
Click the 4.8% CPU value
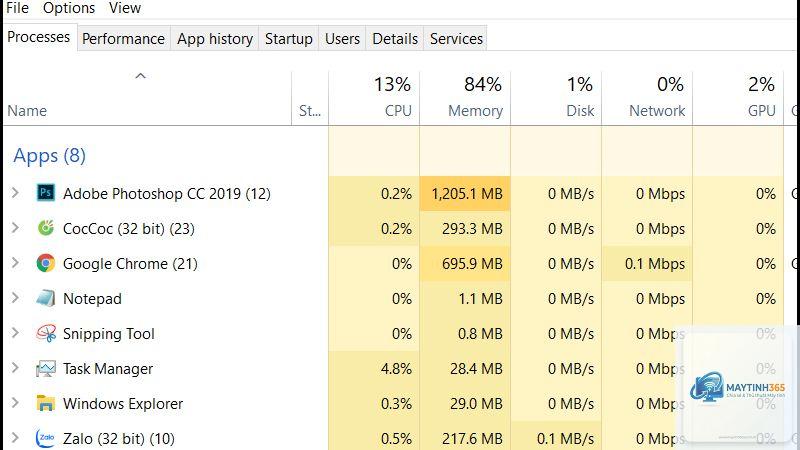click(396, 368)
